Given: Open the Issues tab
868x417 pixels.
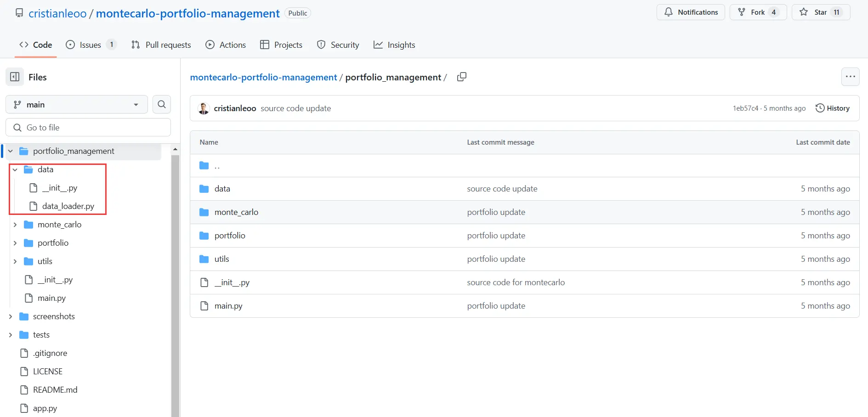Looking at the screenshot, I should tap(91, 45).
